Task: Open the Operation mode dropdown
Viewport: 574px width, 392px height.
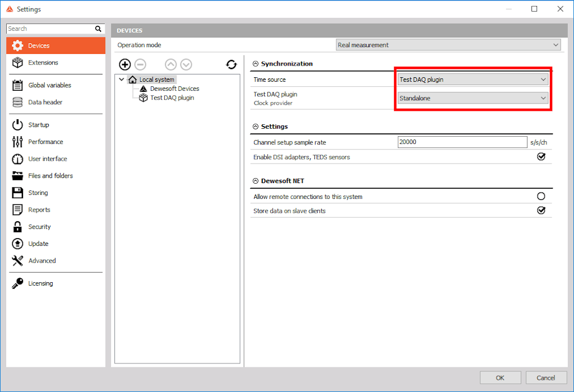Action: click(x=448, y=45)
